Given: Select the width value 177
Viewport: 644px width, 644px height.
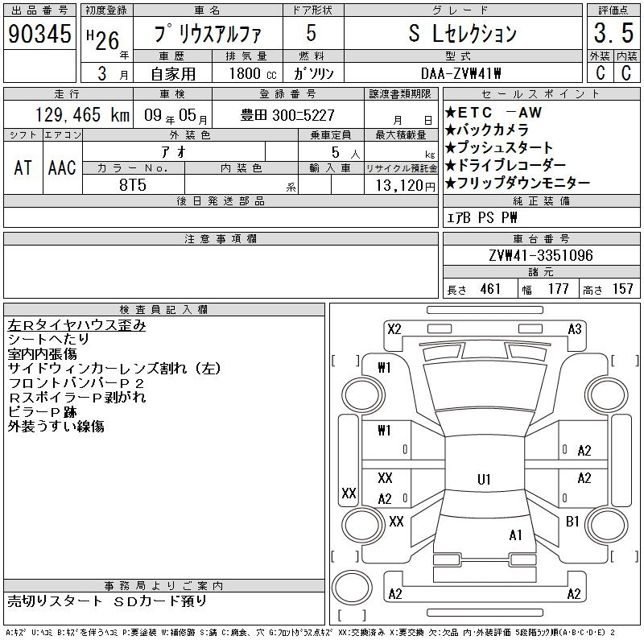Looking at the screenshot, I should pos(558,289).
